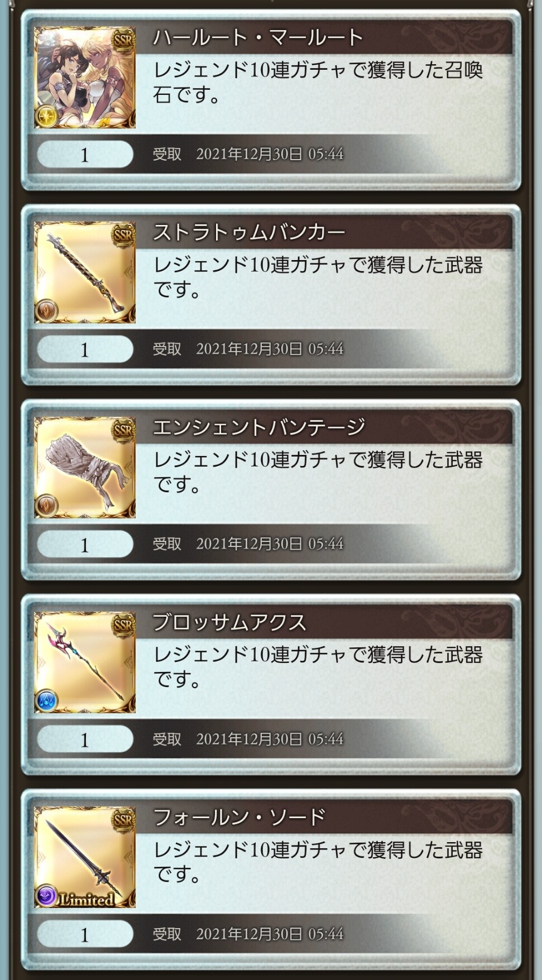Tap the water element badge on ブロッサムアクス
Screen dimensions: 542x980
47,702
